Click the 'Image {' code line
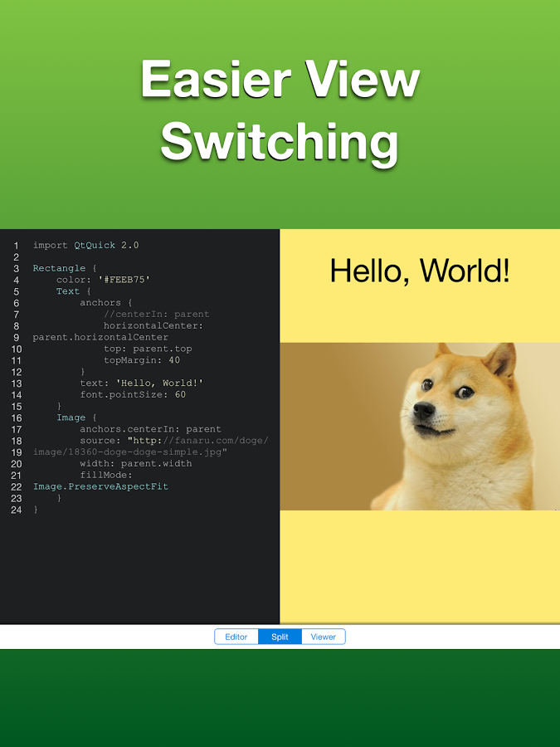 click(76, 417)
